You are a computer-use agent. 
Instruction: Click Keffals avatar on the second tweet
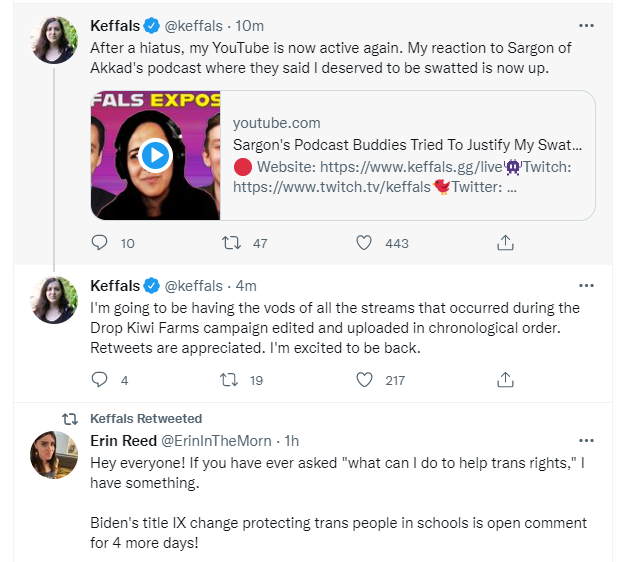[x=55, y=300]
